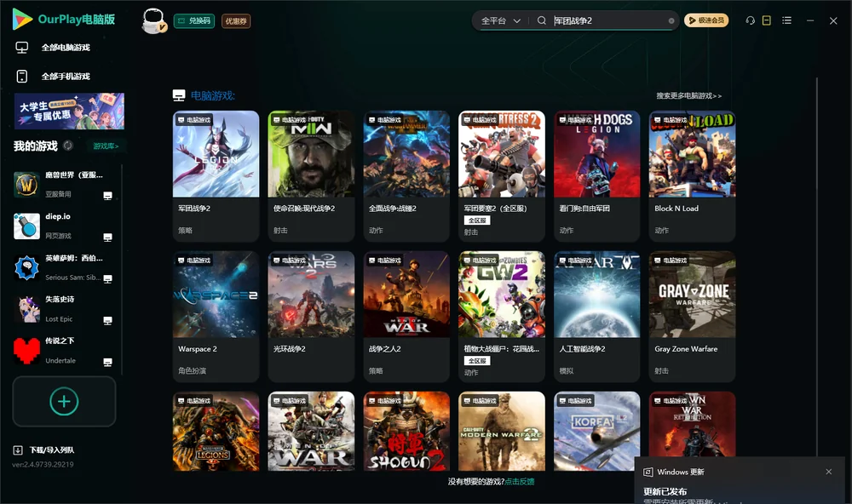
Task: Click the download list icon
Action: click(x=18, y=450)
